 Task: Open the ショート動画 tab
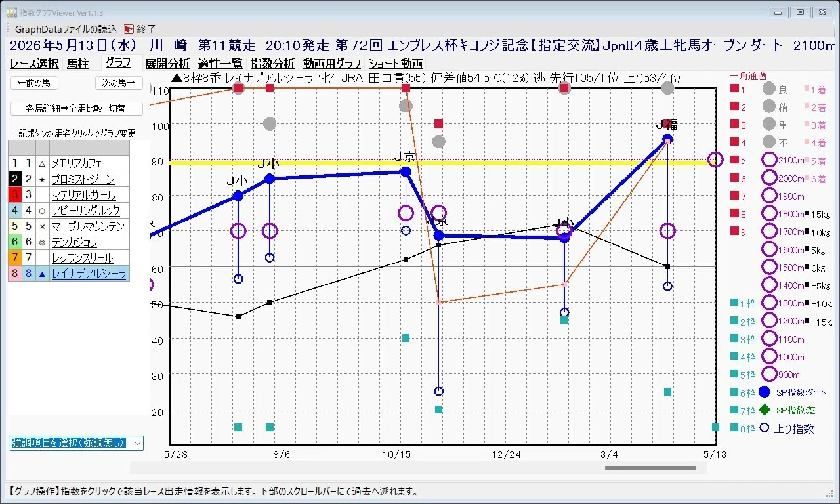(395, 64)
